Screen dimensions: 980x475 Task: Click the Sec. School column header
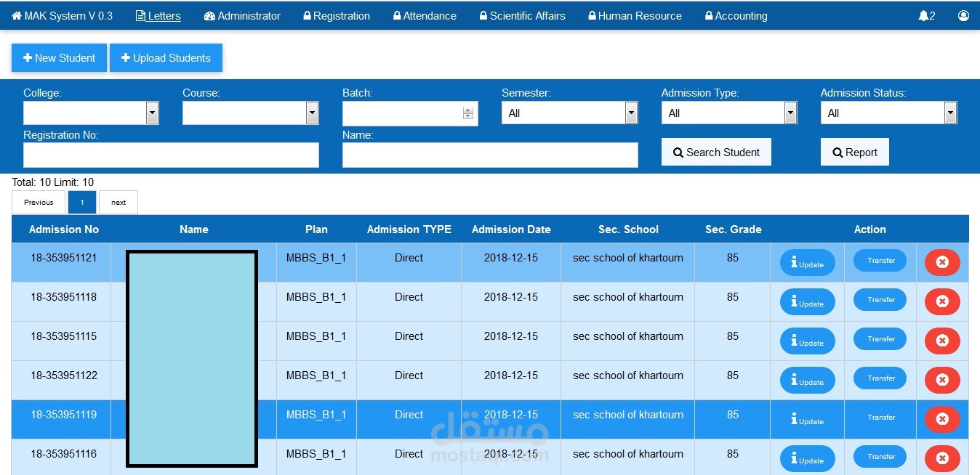tap(628, 230)
